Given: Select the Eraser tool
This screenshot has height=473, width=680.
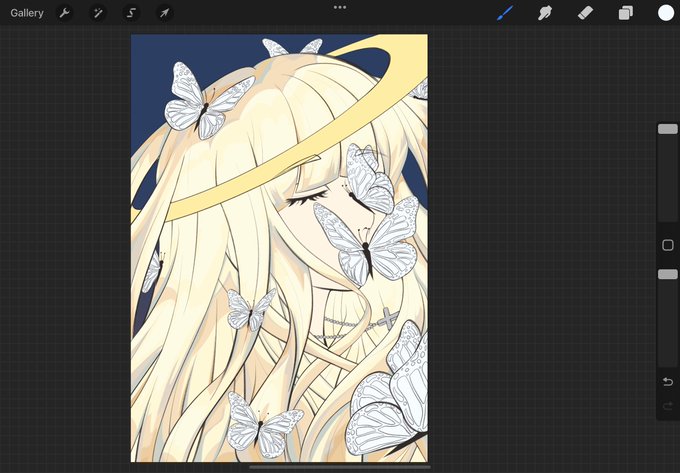Looking at the screenshot, I should (x=585, y=13).
